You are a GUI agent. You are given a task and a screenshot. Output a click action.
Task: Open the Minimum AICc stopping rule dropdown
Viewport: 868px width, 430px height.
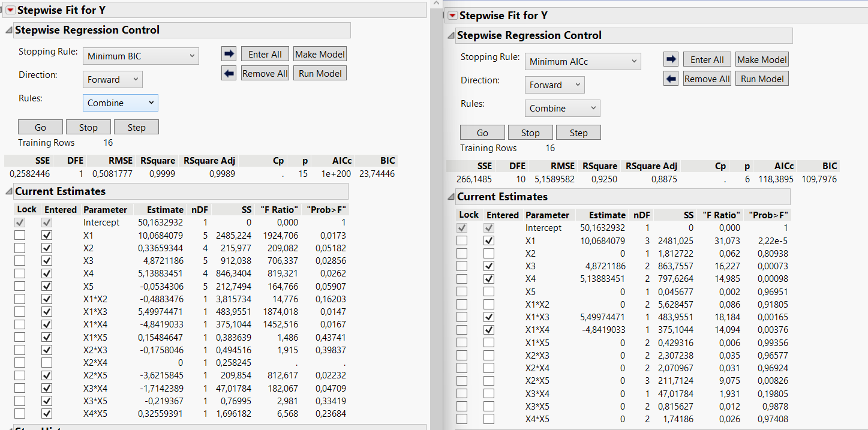point(582,62)
